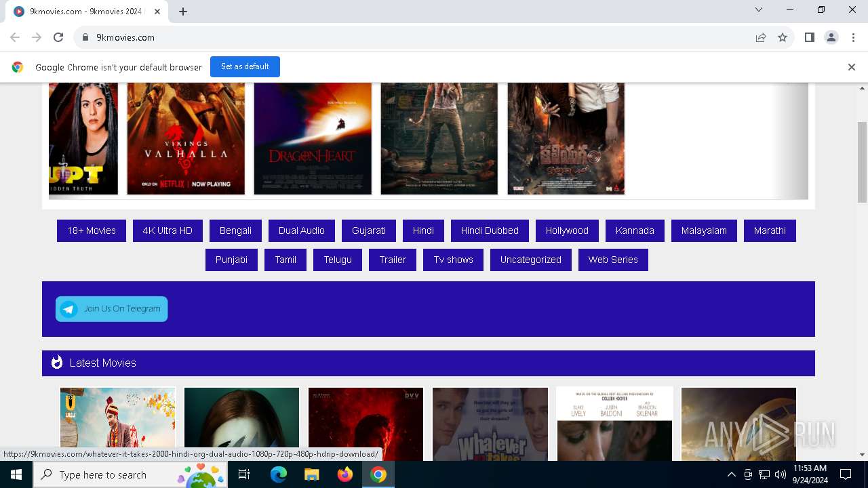Open the Vikings Valhalla poster

186,138
